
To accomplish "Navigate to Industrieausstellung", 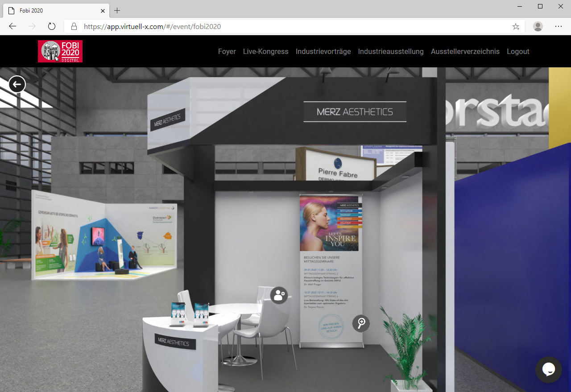I will pyautogui.click(x=390, y=51).
